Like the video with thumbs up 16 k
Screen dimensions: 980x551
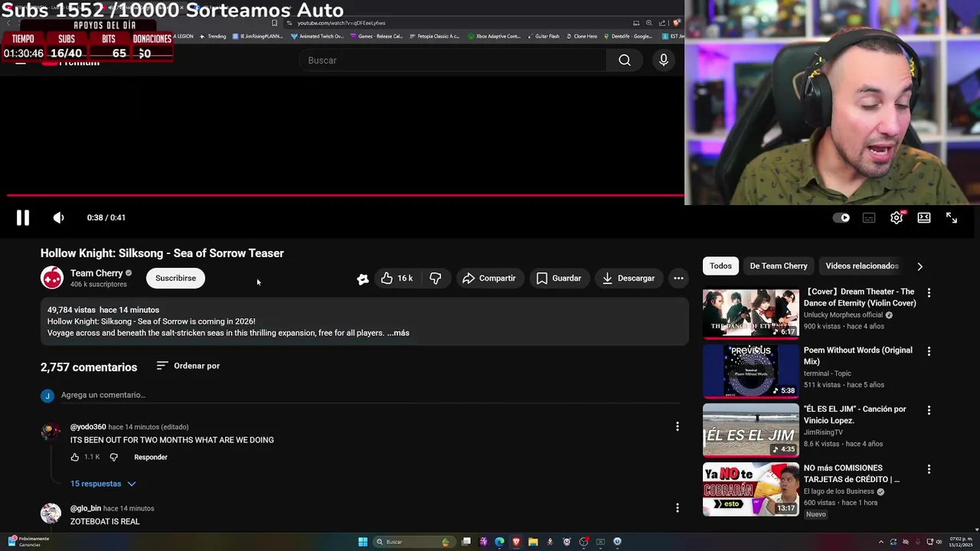coord(397,278)
